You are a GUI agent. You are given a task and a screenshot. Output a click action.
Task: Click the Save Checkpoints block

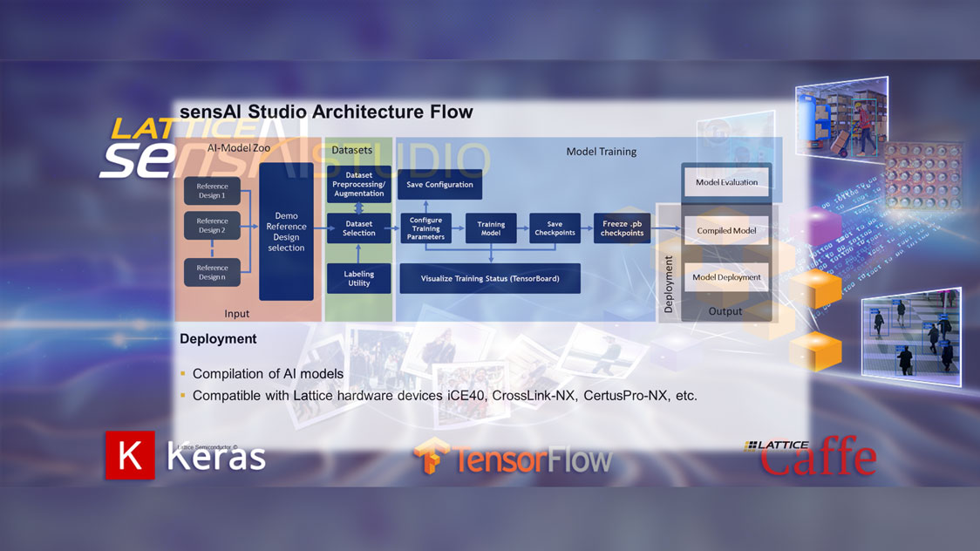click(555, 228)
